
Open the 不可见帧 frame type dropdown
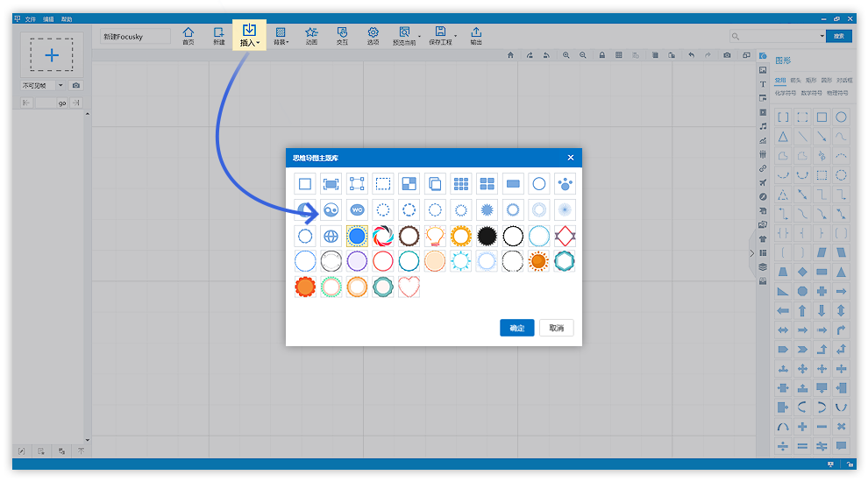coord(60,85)
